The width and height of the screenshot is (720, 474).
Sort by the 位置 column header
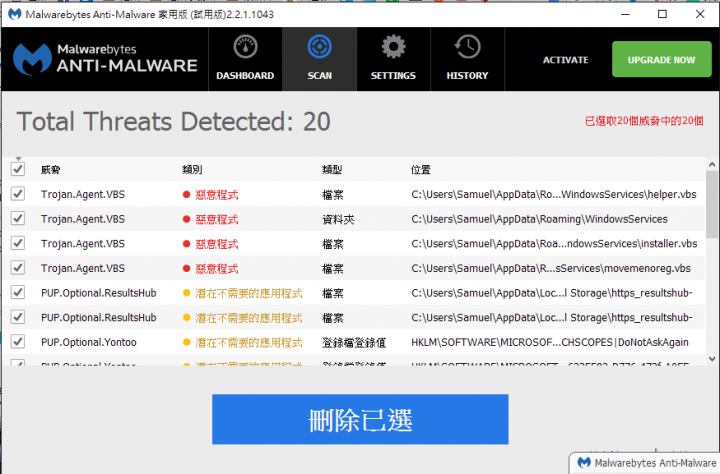(421, 170)
